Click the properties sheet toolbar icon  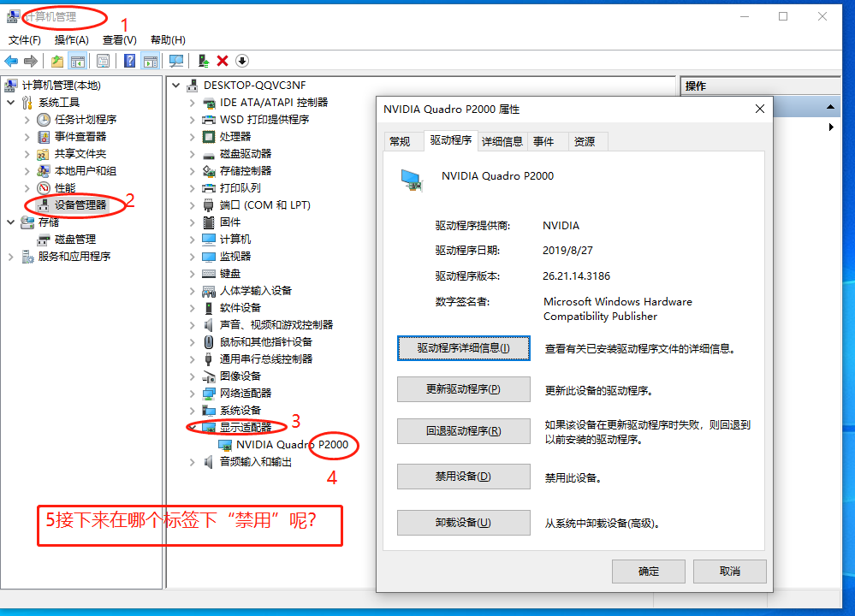103,61
